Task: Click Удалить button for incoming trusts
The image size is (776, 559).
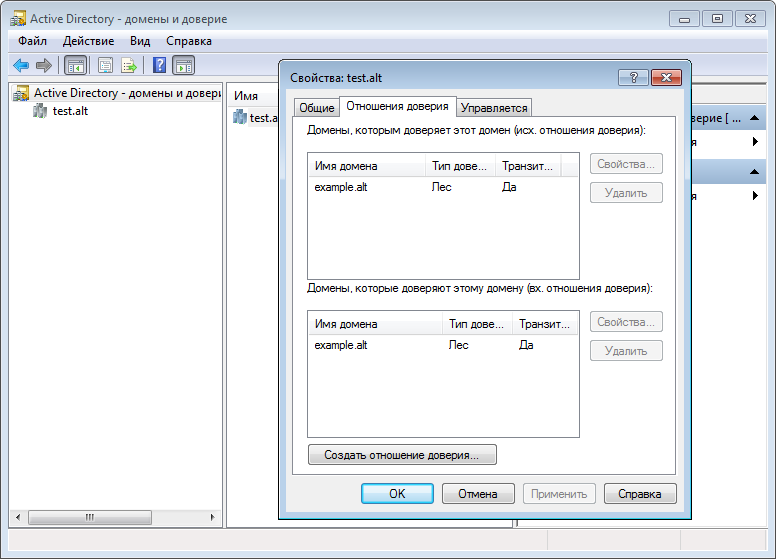Action: [x=626, y=351]
